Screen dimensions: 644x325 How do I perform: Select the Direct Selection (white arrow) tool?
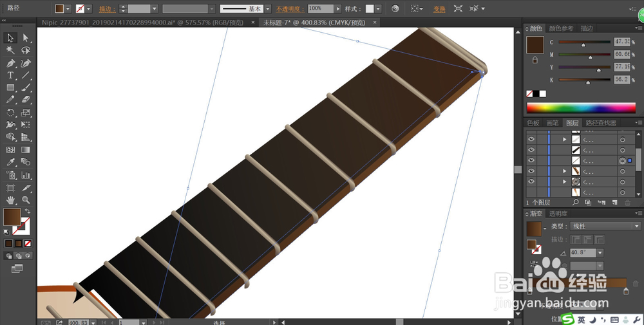click(x=26, y=38)
